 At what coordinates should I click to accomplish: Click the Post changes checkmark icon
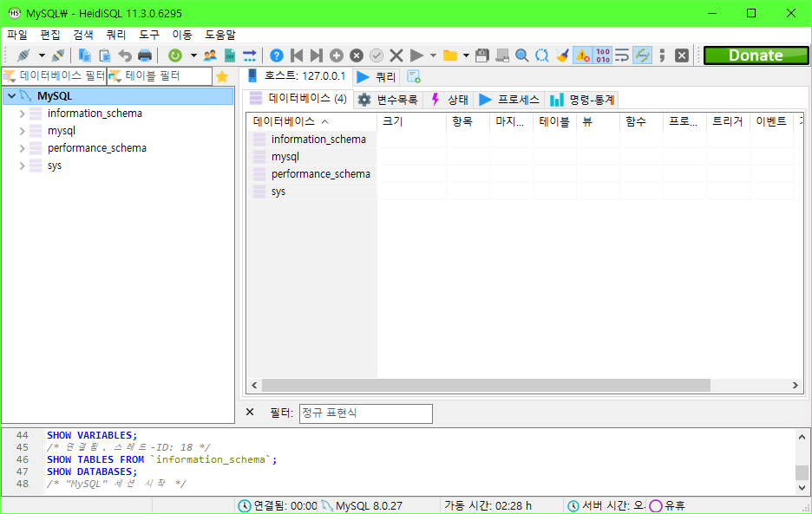[377, 55]
